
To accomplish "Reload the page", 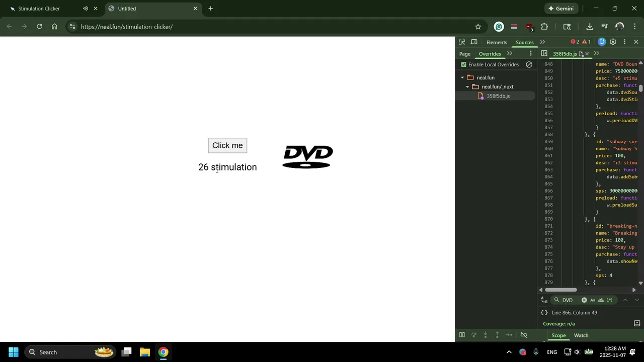I will [39, 27].
